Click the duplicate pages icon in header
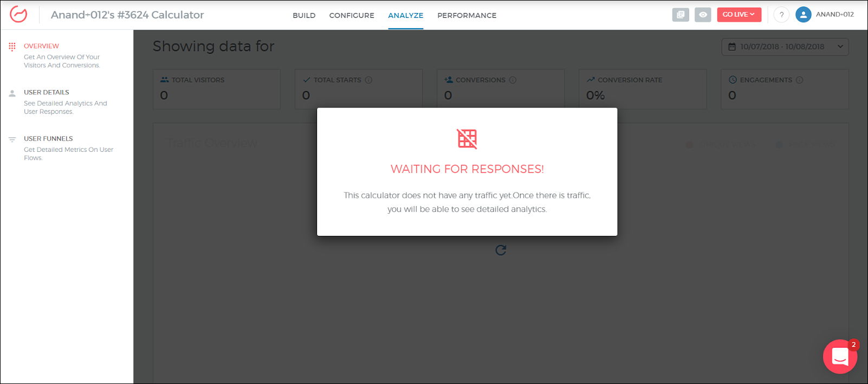 tap(681, 15)
